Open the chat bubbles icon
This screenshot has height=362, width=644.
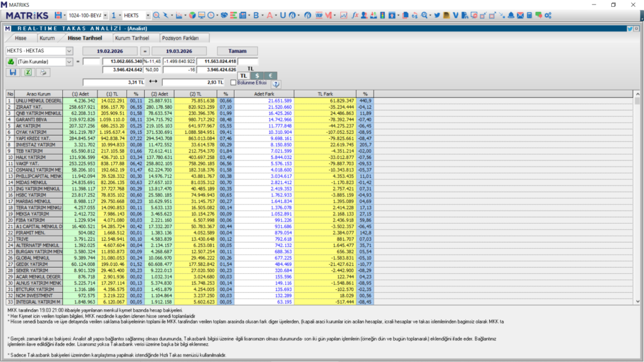coord(538,15)
